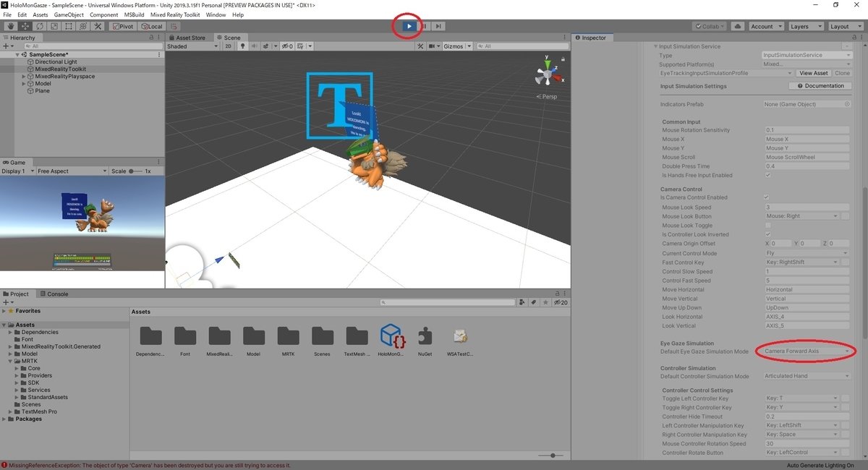The image size is (868, 470).
Task: Open the custom editor tools
Action: click(97, 26)
